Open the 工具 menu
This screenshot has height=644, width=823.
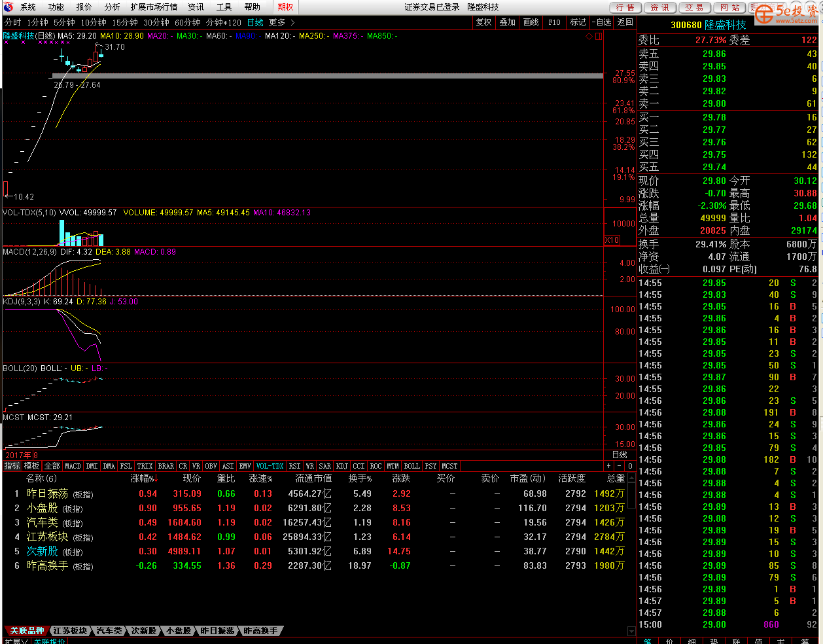[224, 7]
